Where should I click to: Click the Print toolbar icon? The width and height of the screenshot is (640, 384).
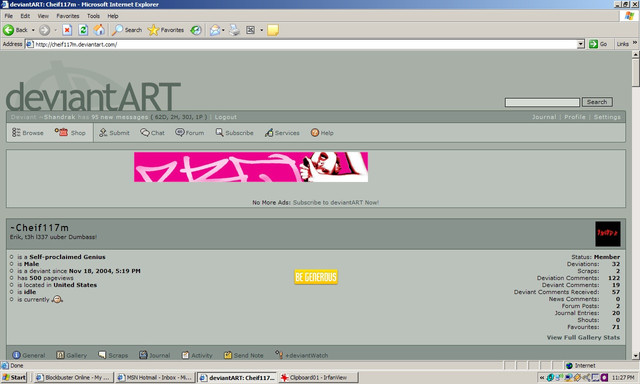[x=234, y=30]
